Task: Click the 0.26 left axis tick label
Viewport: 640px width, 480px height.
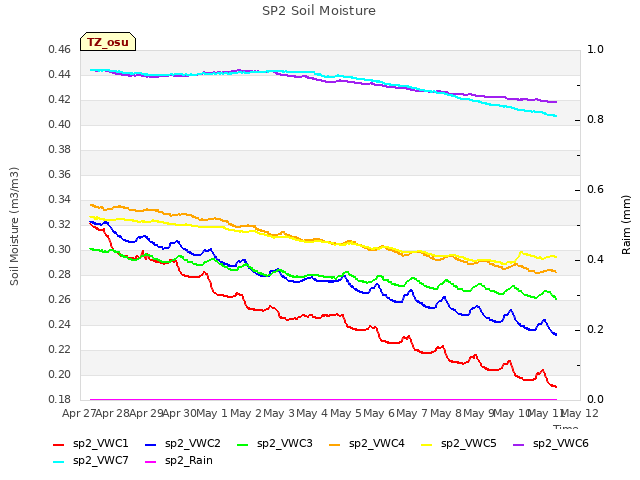Action: pyautogui.click(x=60, y=300)
